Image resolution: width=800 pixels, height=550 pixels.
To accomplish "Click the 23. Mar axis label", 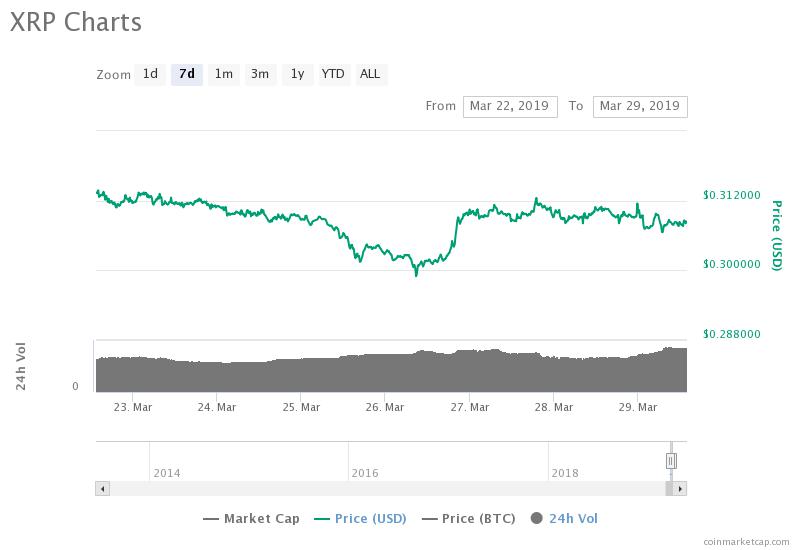I will pos(133,407).
